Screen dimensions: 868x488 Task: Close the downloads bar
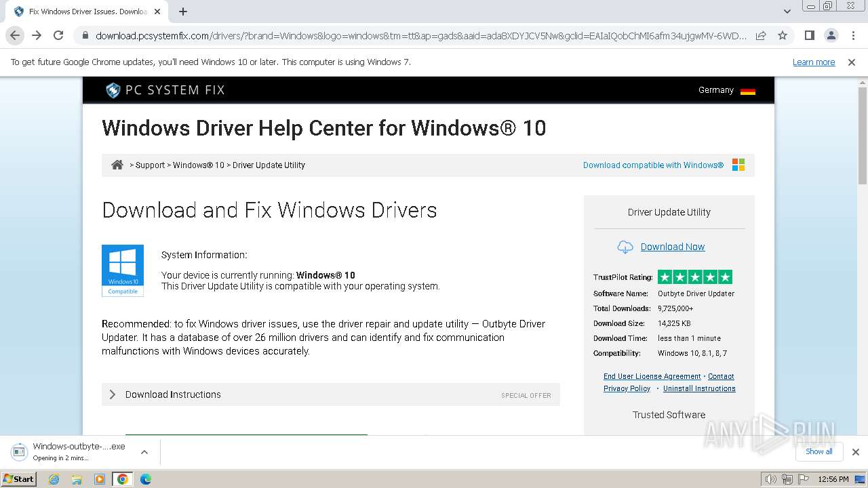tap(856, 452)
